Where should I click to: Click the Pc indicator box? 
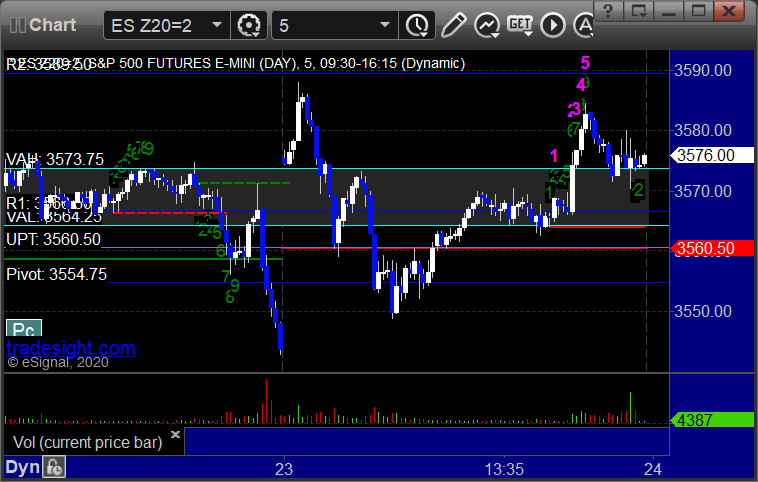coord(24,329)
